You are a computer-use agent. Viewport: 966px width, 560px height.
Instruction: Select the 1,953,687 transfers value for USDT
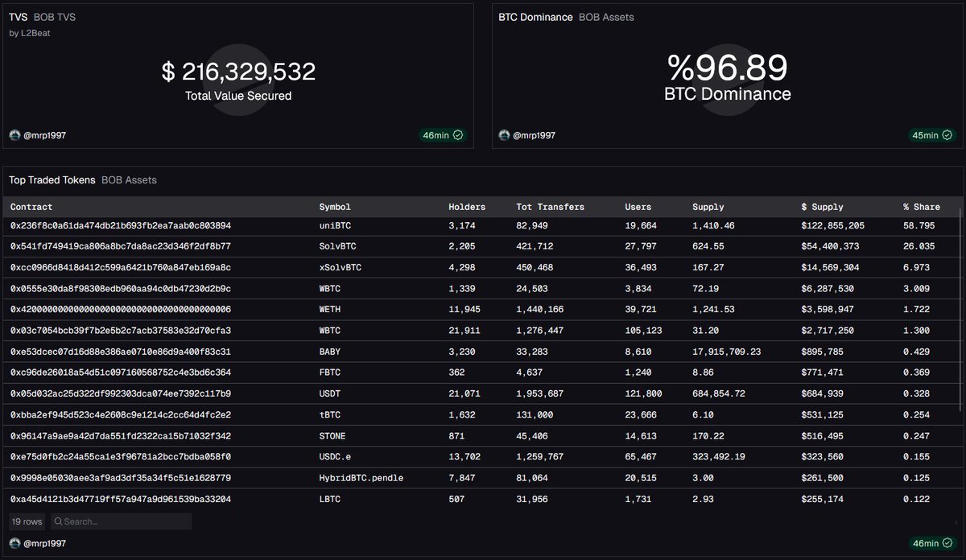pyautogui.click(x=540, y=393)
